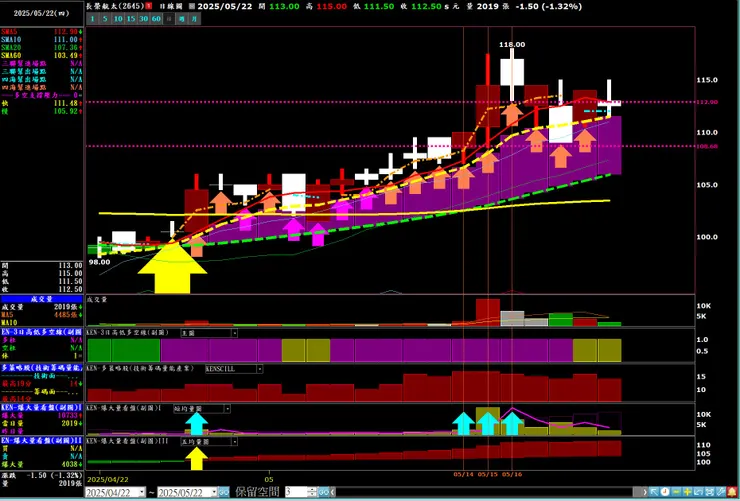Switch to the monthly (月) chart timeframe

coord(194,19)
